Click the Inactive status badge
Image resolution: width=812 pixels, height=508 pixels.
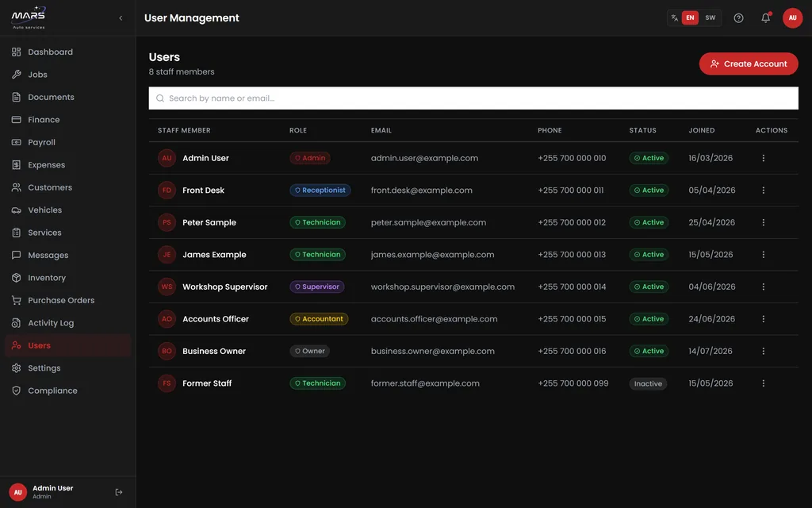coord(648,383)
